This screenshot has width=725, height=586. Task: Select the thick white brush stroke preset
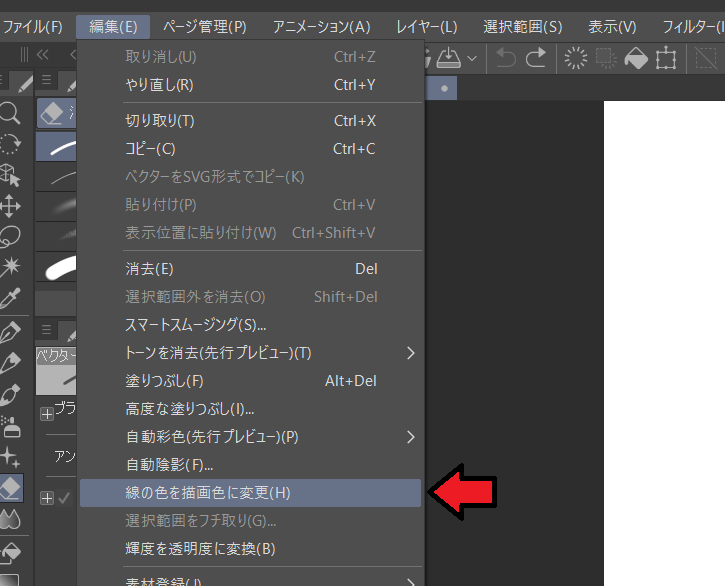(x=62, y=267)
